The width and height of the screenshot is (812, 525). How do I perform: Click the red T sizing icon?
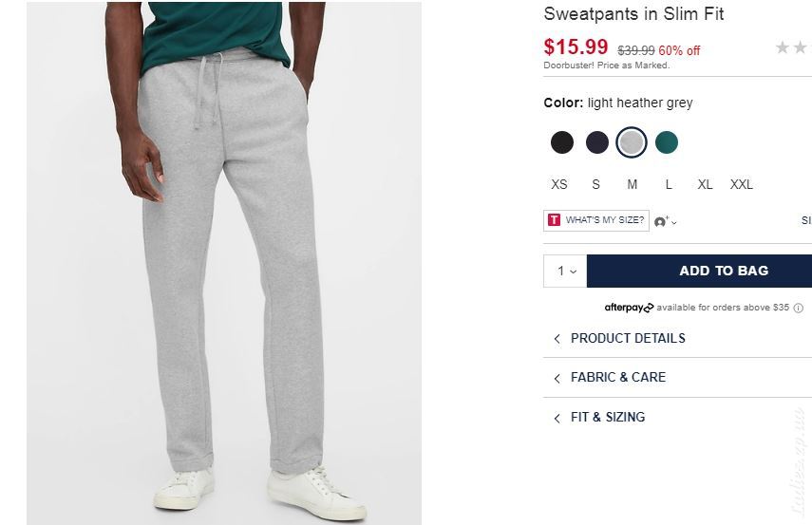(554, 220)
